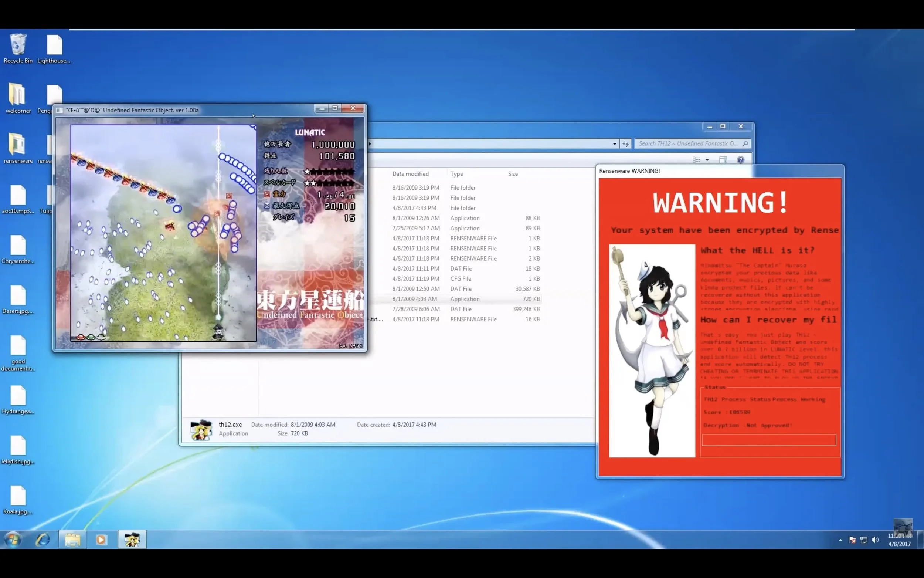Open the volume speaker tray icon
This screenshot has height=578, width=924.
point(875,540)
